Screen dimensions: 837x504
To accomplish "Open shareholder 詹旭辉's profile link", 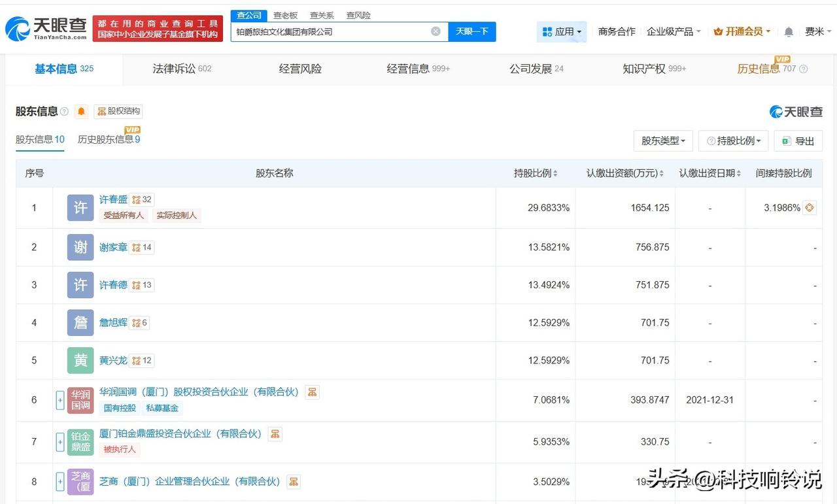I will [x=113, y=323].
